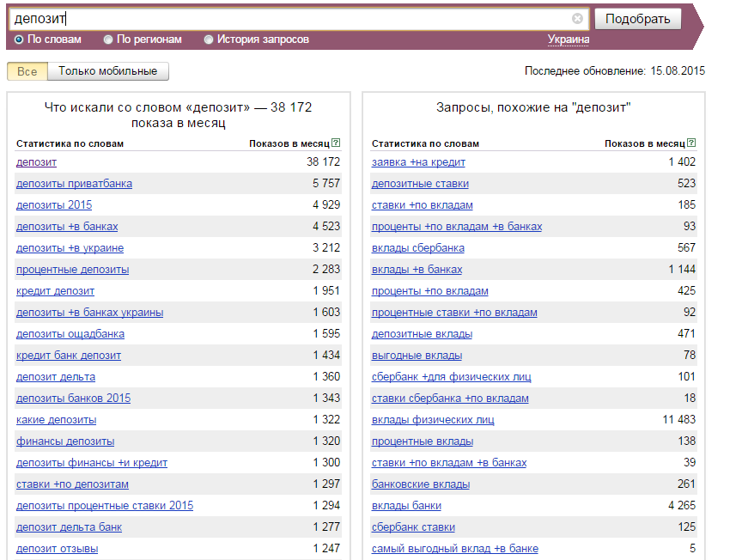The width and height of the screenshot is (742, 560).
Task: Open the 'процентные вклады' link
Action: (x=423, y=441)
